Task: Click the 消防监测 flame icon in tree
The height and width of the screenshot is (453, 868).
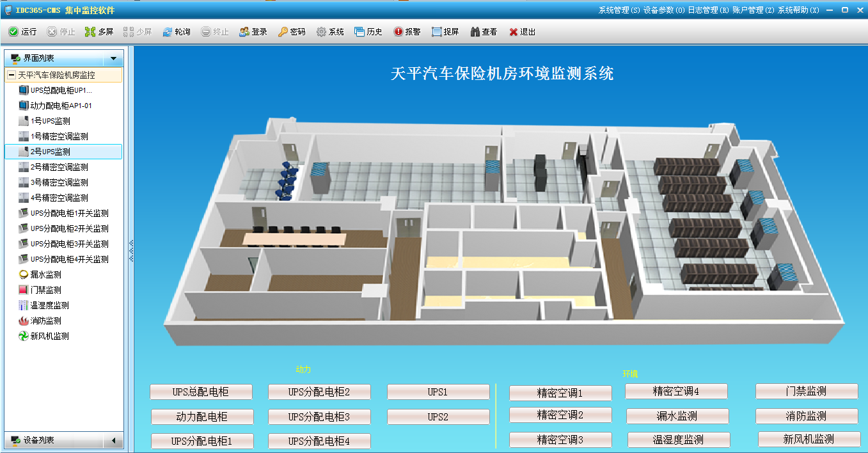Action: coord(24,321)
